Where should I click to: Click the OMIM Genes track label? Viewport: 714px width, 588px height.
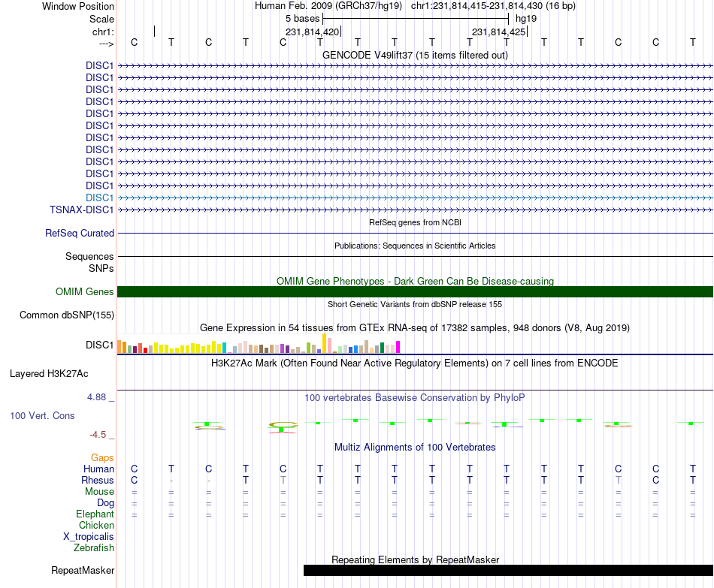84,291
